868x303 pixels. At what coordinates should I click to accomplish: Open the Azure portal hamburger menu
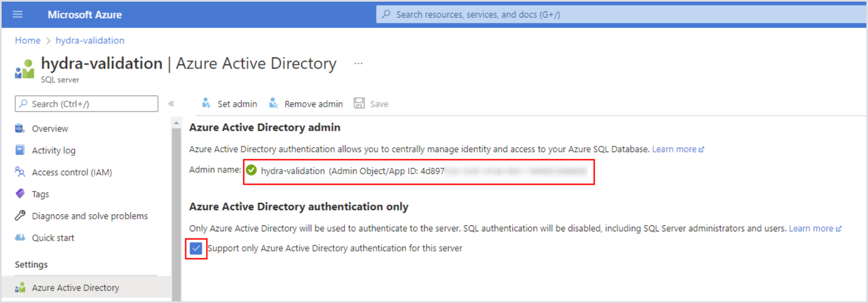tap(17, 14)
